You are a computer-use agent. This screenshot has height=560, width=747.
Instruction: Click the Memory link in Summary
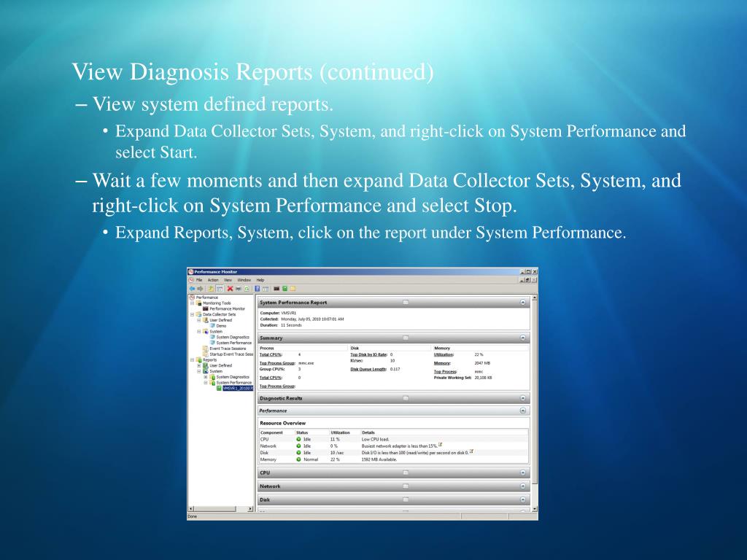(x=442, y=363)
